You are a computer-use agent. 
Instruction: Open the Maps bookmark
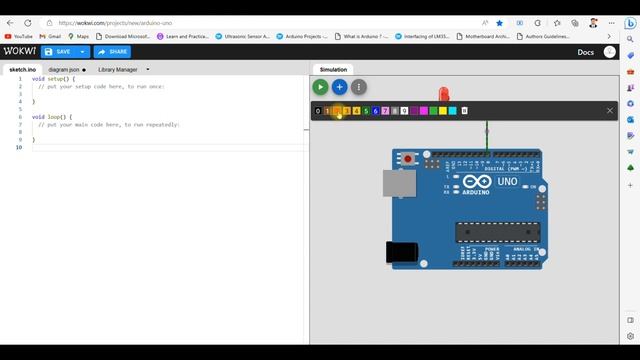pos(78,36)
